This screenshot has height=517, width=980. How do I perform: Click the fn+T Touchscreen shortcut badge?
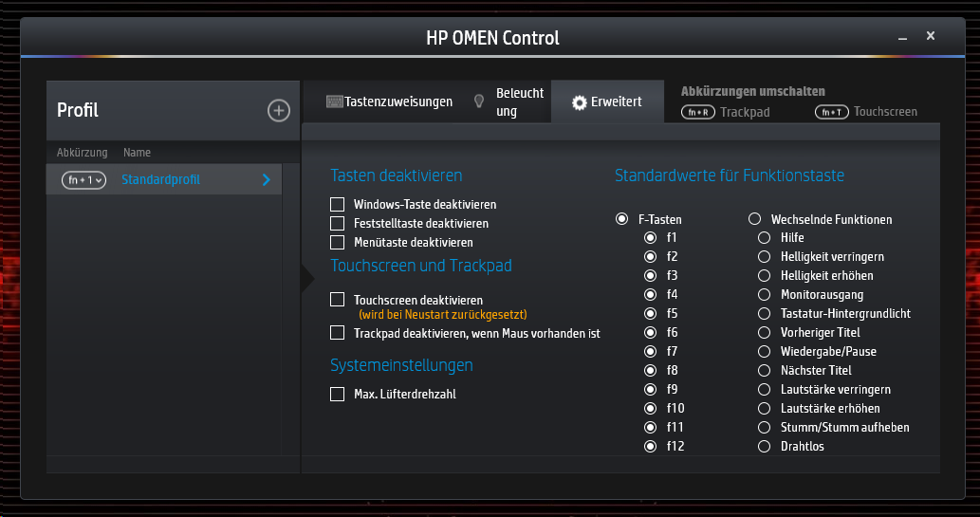(832, 112)
